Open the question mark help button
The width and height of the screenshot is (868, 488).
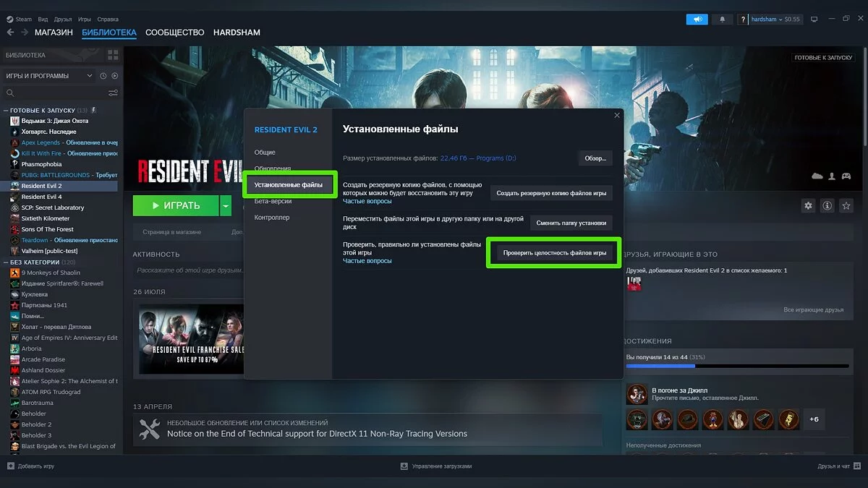(x=743, y=20)
